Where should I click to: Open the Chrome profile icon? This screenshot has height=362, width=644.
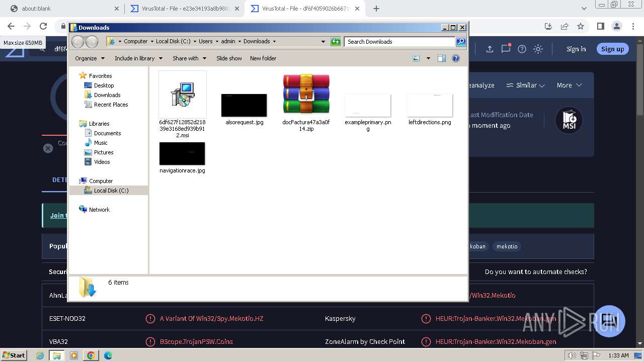click(x=617, y=26)
